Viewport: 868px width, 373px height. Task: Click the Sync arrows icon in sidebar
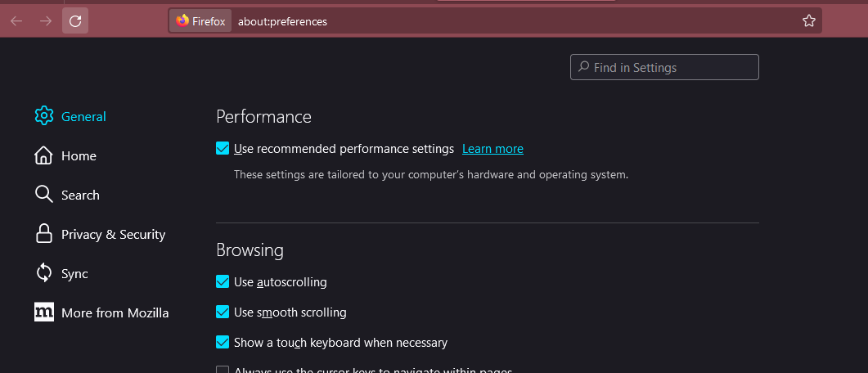pos(44,273)
